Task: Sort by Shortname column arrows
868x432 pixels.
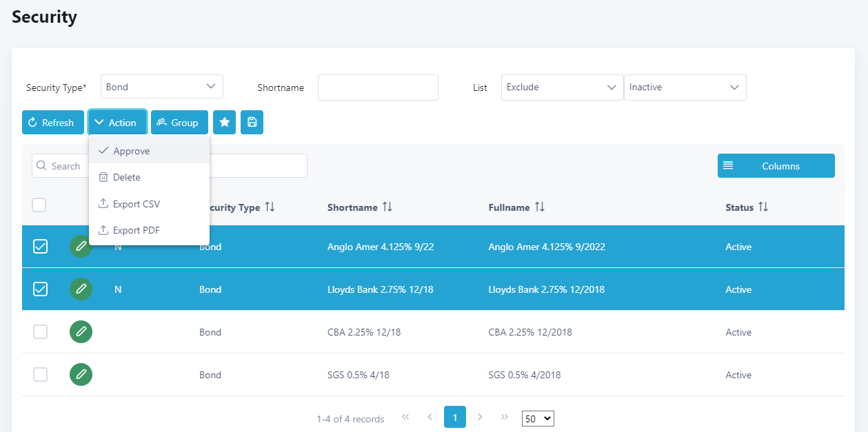Action: [x=387, y=207]
